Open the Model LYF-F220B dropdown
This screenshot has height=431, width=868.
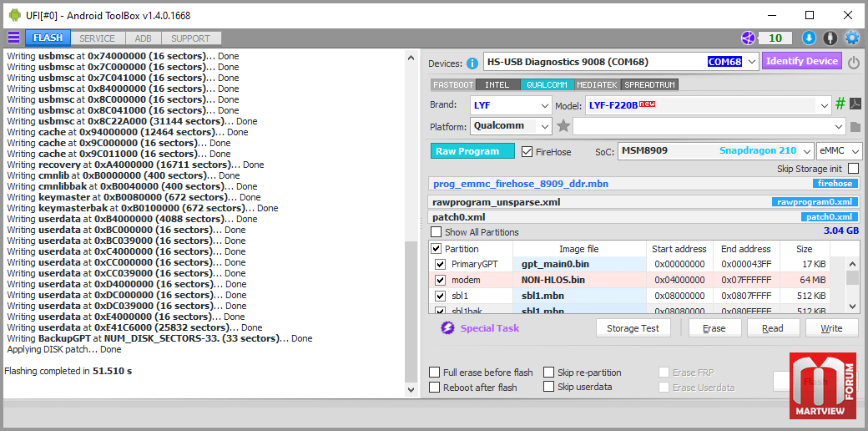click(825, 105)
